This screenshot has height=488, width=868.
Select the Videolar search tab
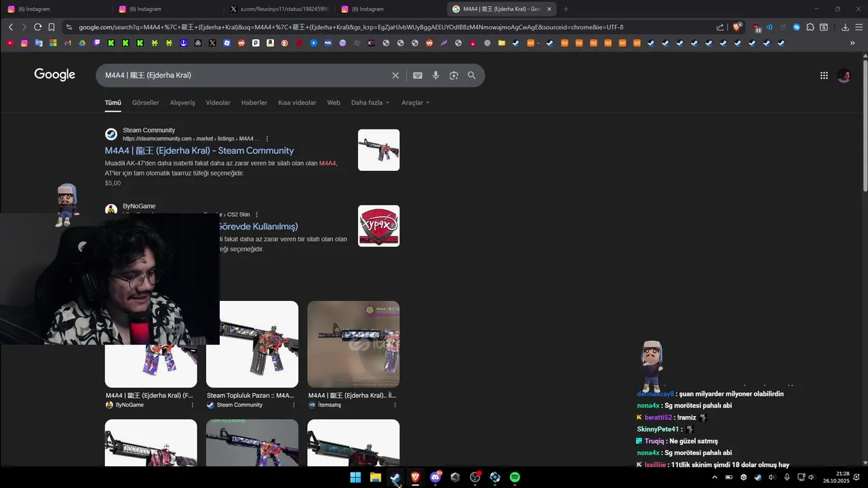click(x=218, y=103)
